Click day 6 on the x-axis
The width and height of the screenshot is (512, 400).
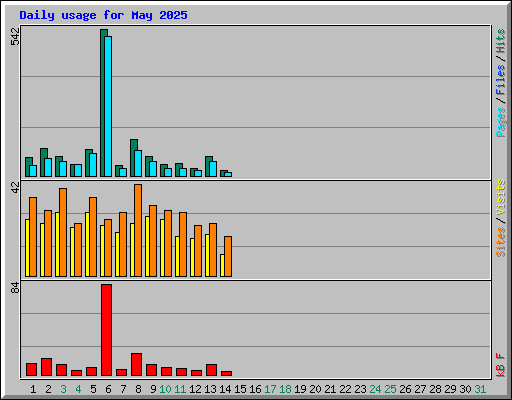[108, 389]
